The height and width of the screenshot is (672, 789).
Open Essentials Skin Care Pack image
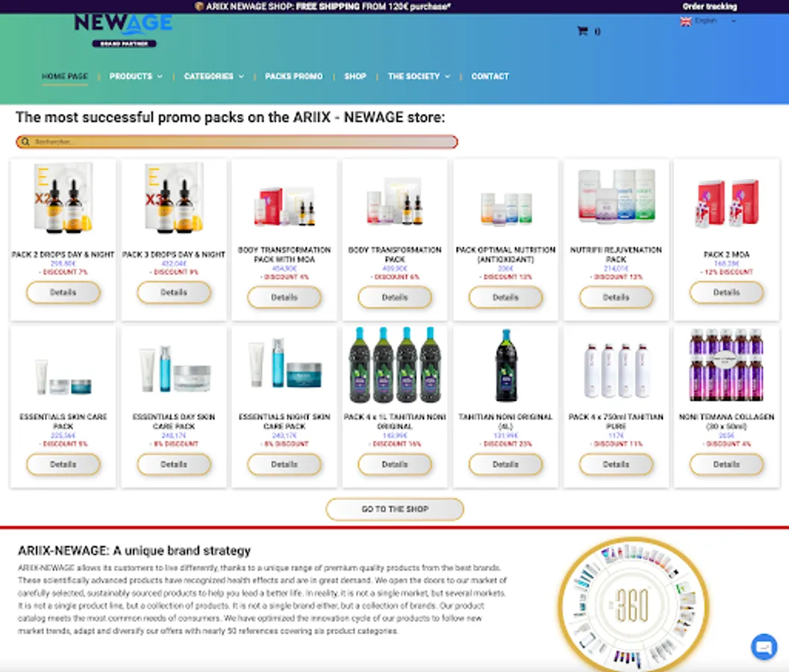click(x=63, y=377)
